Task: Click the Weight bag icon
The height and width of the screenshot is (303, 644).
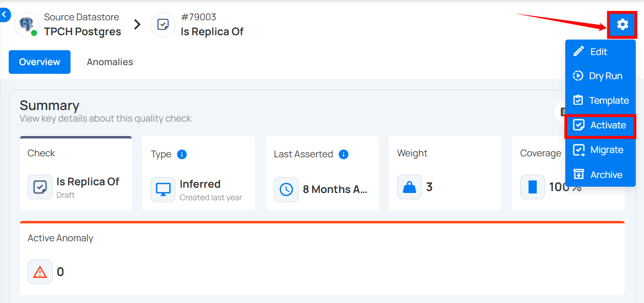Action: [x=409, y=187]
